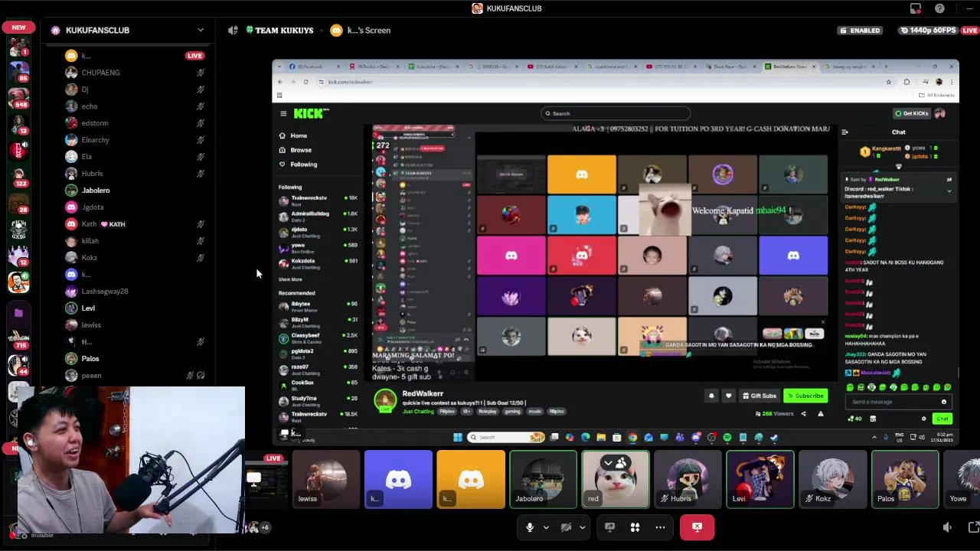The width and height of the screenshot is (980, 551).
Task: Click the green KICK logo
Action: [x=311, y=113]
